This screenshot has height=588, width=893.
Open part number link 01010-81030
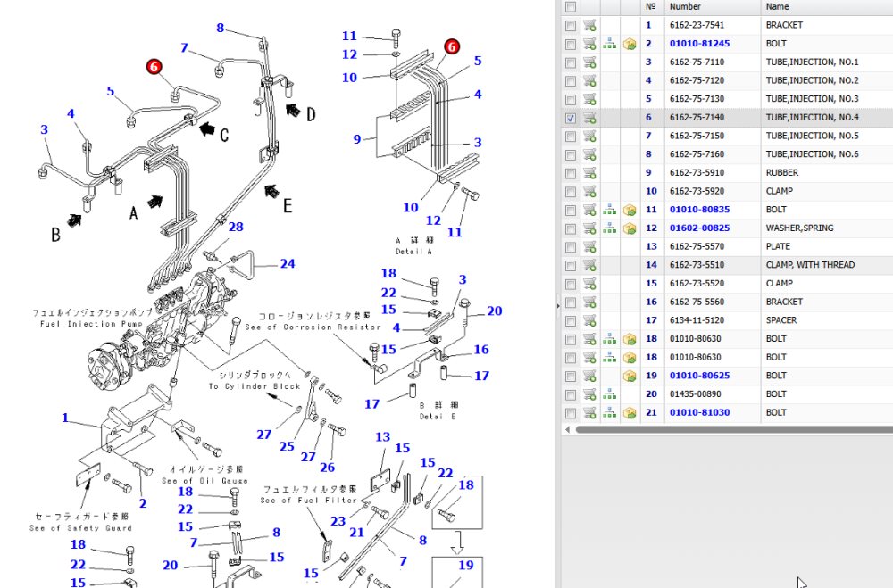(699, 412)
